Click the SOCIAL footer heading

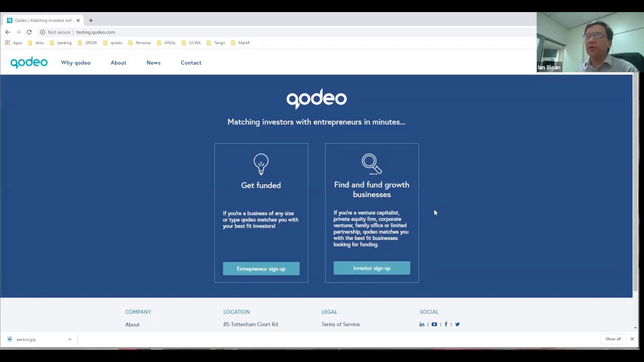coord(429,312)
